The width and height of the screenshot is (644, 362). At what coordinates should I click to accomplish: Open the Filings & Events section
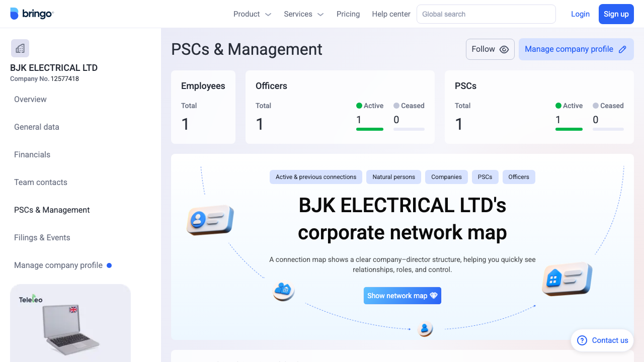42,237
